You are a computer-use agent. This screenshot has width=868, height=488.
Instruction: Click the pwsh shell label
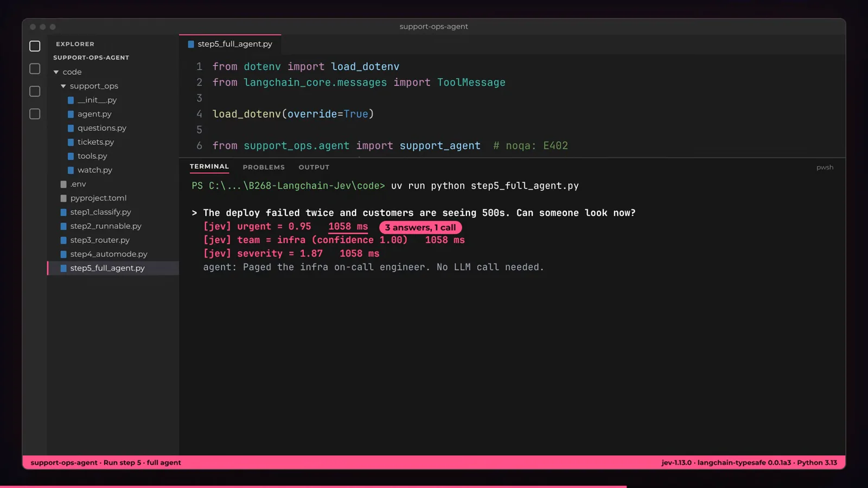[825, 168]
